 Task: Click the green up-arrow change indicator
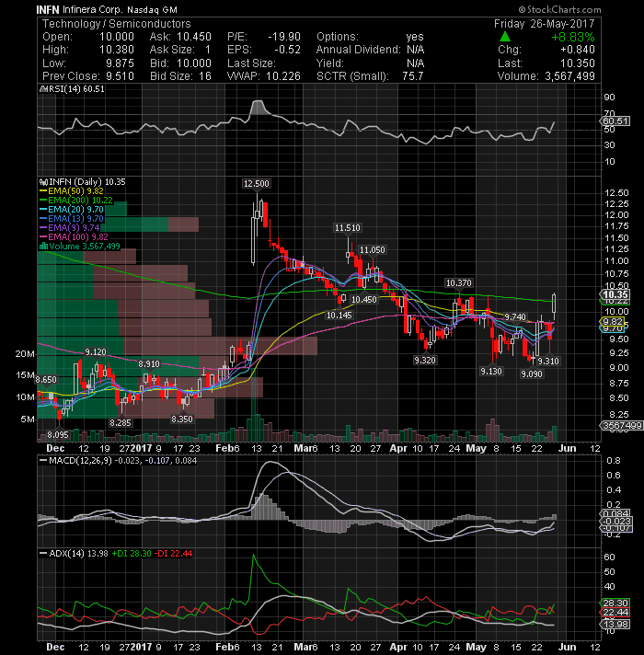(505, 37)
